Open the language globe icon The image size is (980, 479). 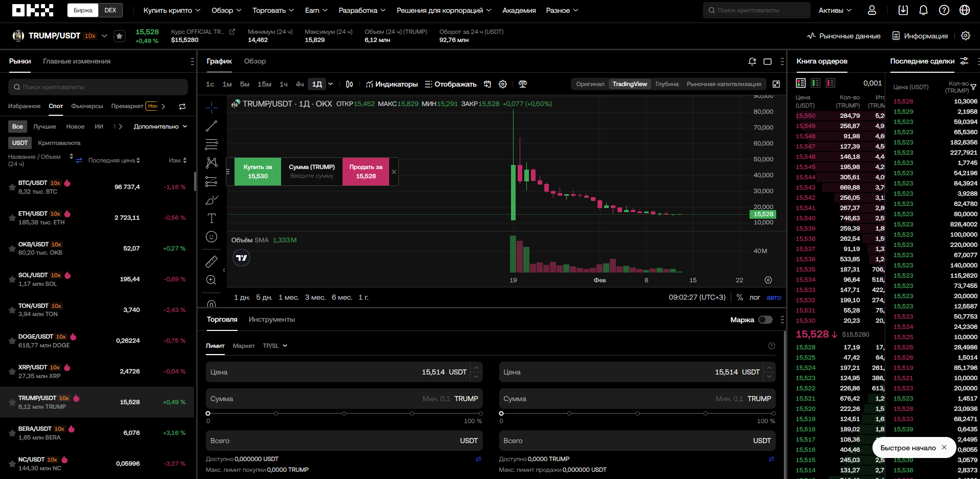965,10
